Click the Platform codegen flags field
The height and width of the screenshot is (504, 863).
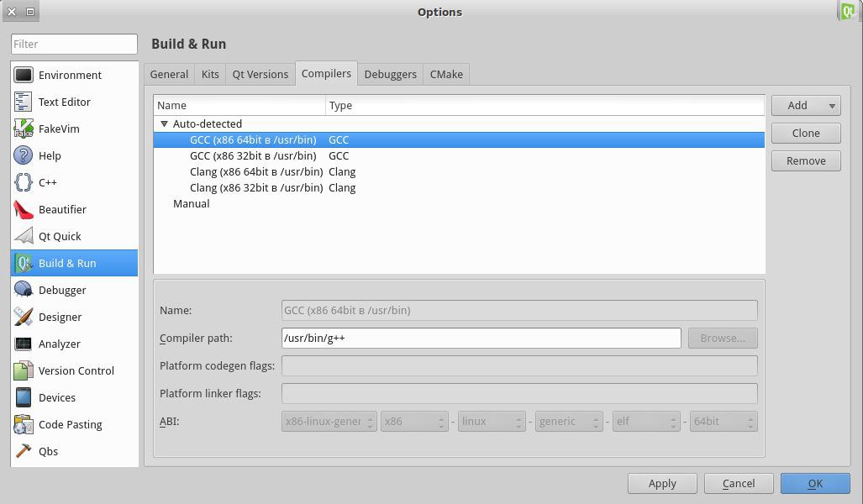(x=519, y=366)
